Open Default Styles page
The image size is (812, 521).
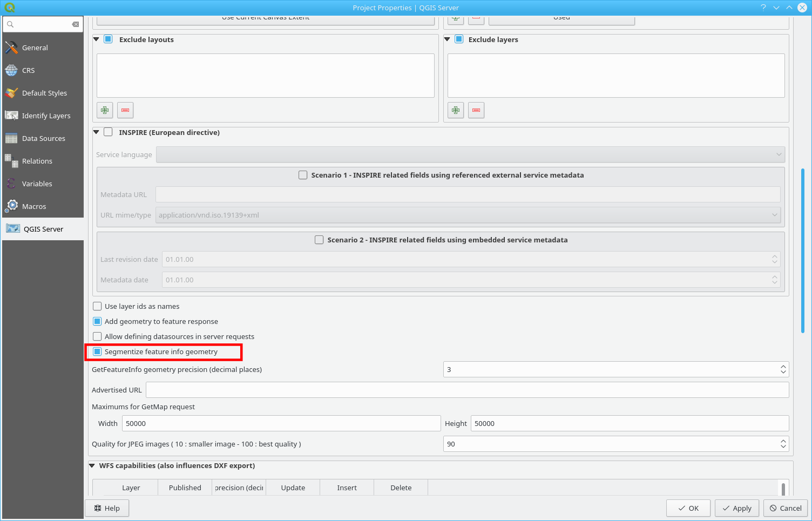[43, 93]
